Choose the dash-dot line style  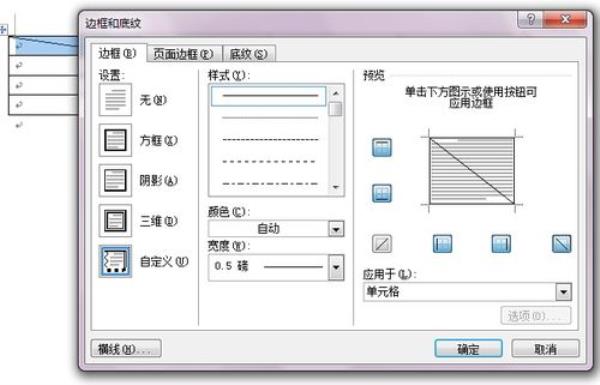click(270, 184)
